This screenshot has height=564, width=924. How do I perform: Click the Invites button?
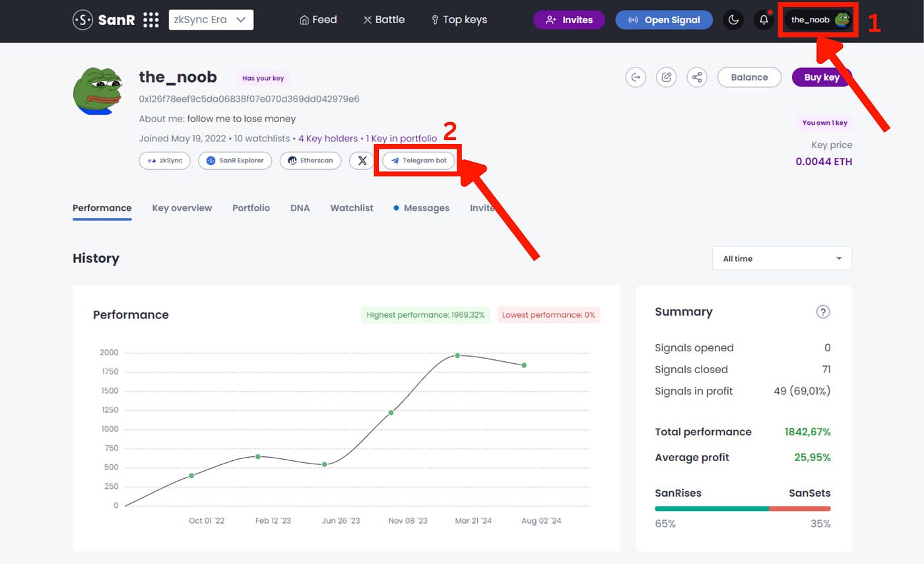pos(569,20)
